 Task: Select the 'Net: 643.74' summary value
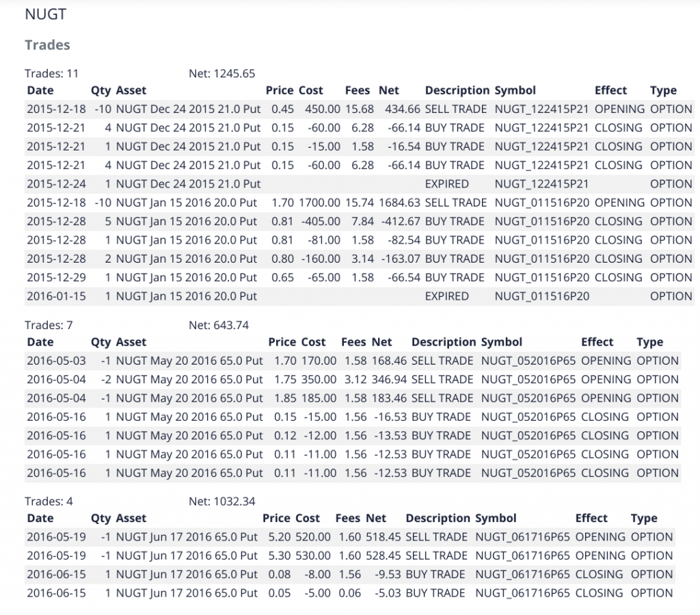coord(219,325)
